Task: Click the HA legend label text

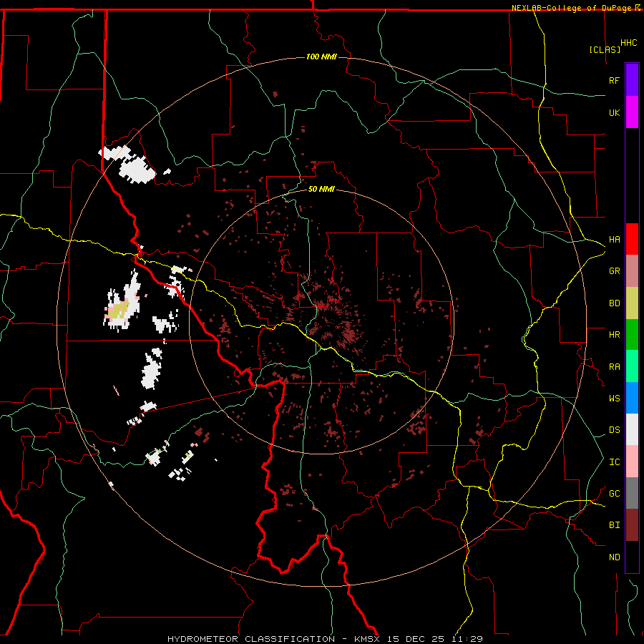Action: pyautogui.click(x=615, y=240)
